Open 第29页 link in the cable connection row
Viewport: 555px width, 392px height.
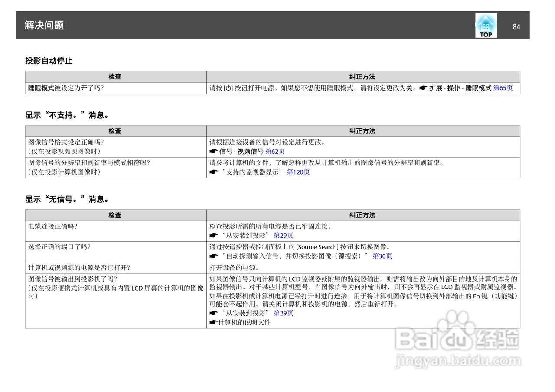coord(283,236)
